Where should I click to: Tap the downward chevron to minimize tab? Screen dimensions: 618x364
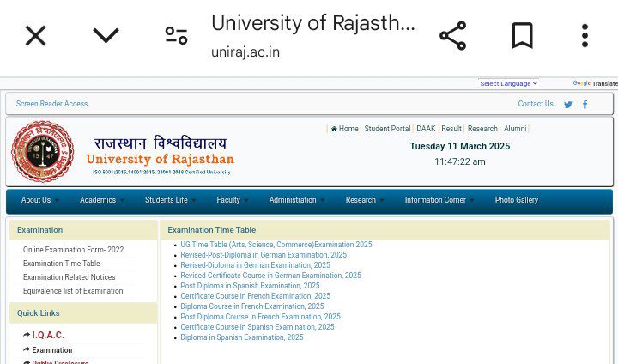(106, 36)
